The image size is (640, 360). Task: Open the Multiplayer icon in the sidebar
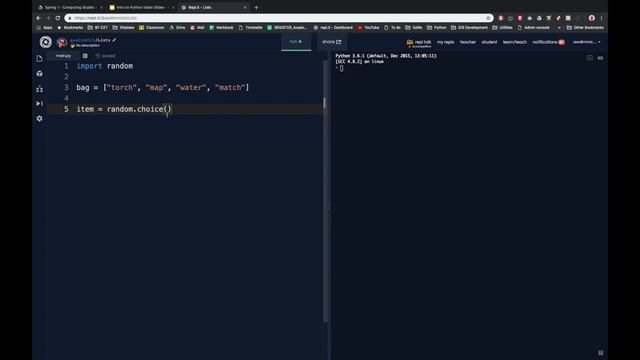(x=40, y=89)
